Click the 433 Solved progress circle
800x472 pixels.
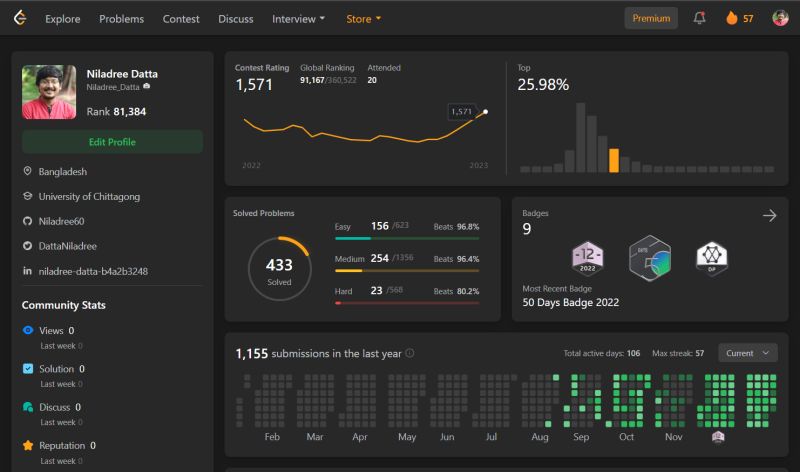point(279,268)
